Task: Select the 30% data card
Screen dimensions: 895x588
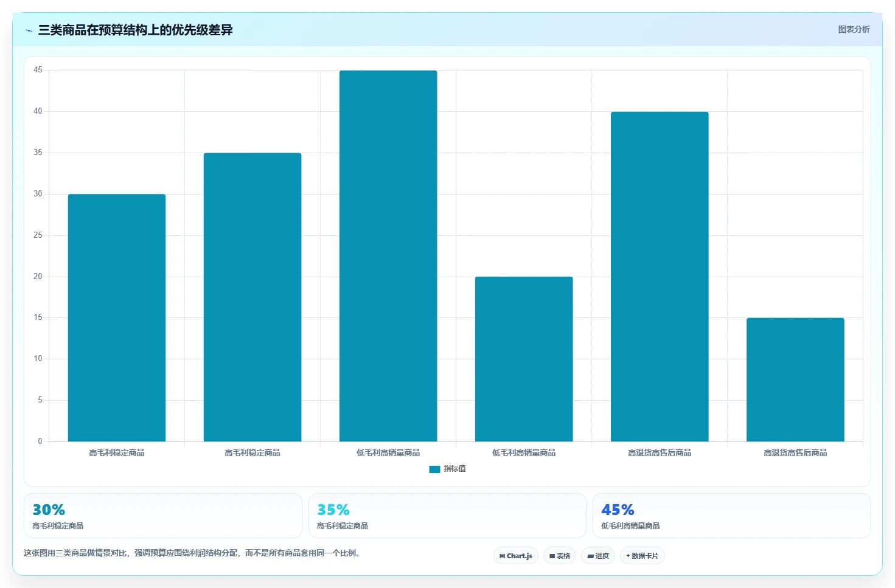Action: point(163,516)
